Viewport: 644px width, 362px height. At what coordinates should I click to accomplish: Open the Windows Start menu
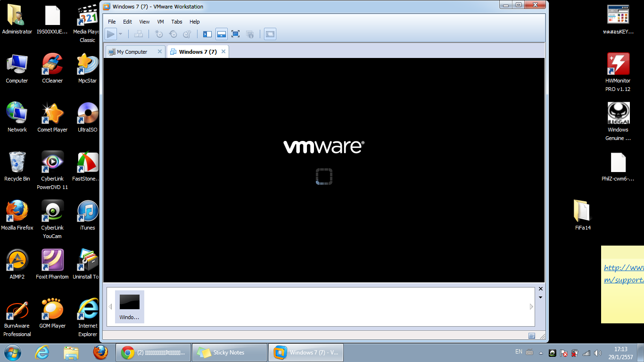[13, 352]
